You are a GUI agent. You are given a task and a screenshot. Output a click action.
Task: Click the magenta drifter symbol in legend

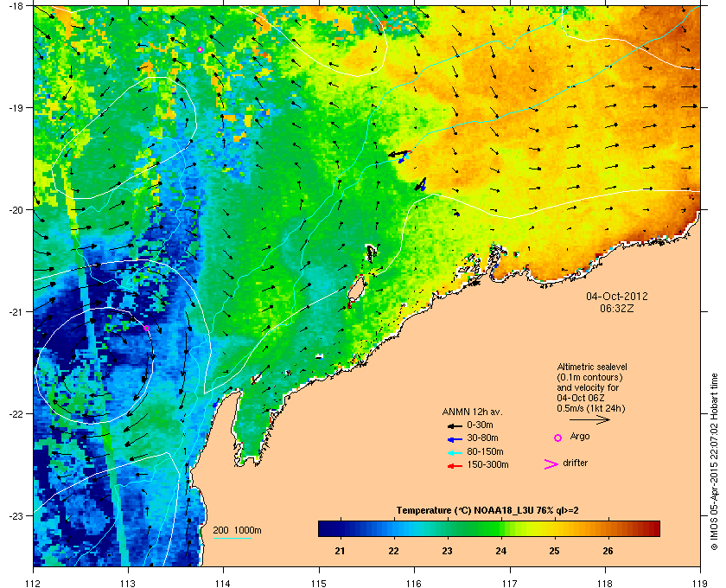(x=551, y=464)
